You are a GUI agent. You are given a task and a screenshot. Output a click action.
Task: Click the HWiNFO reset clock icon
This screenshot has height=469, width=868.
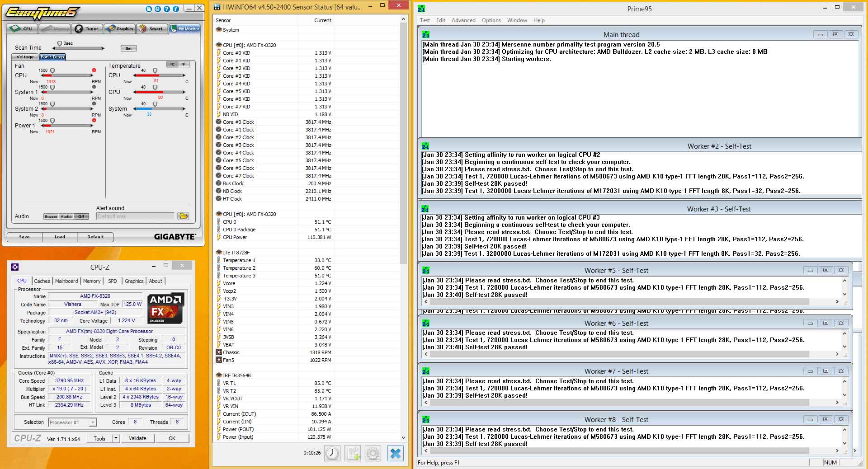(x=332, y=453)
